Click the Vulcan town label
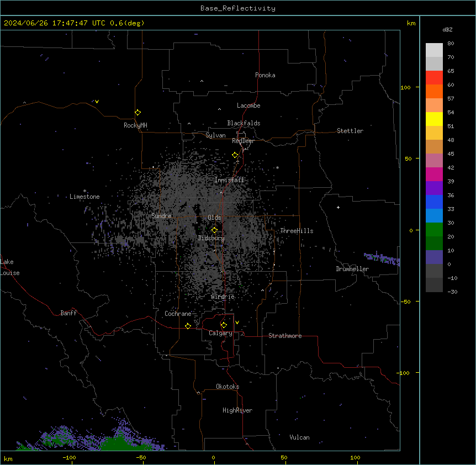This screenshot has width=476, height=465. pos(299,437)
